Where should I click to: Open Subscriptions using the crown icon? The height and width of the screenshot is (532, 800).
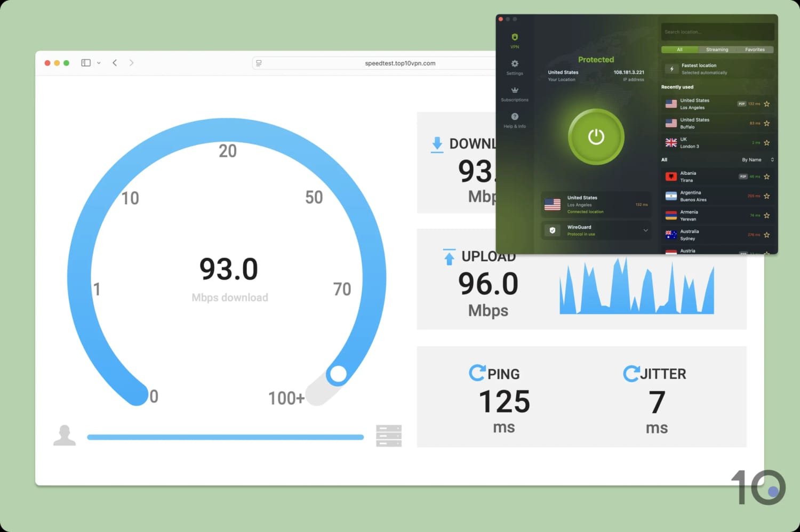pyautogui.click(x=514, y=91)
